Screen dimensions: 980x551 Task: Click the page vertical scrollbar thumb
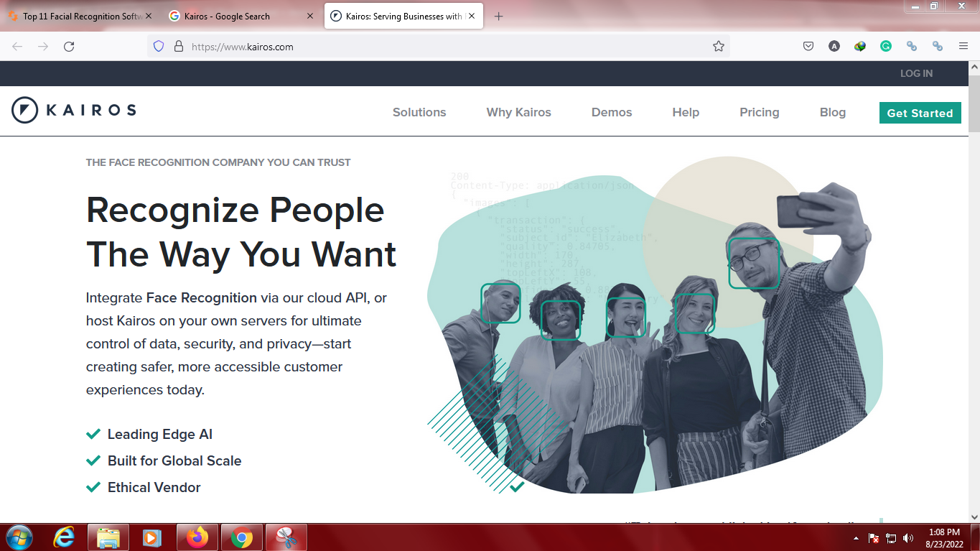(x=974, y=103)
